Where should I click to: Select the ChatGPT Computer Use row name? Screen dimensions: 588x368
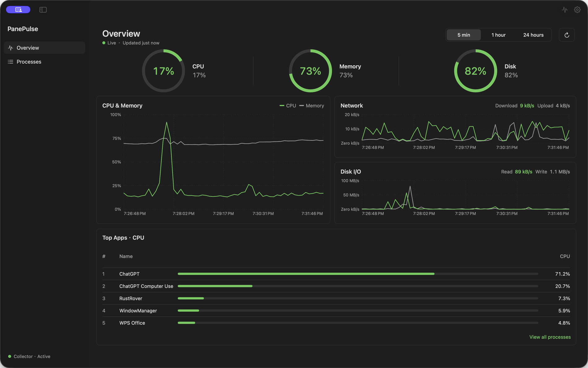[x=146, y=286]
